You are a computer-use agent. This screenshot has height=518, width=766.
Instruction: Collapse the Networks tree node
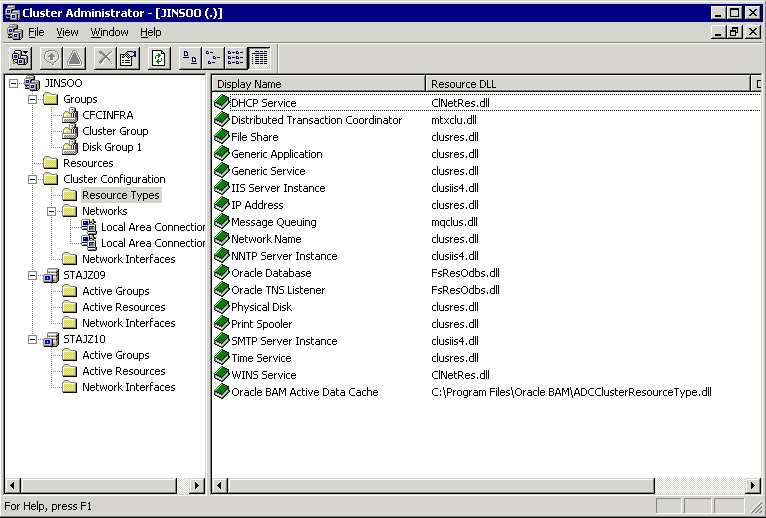(51, 211)
